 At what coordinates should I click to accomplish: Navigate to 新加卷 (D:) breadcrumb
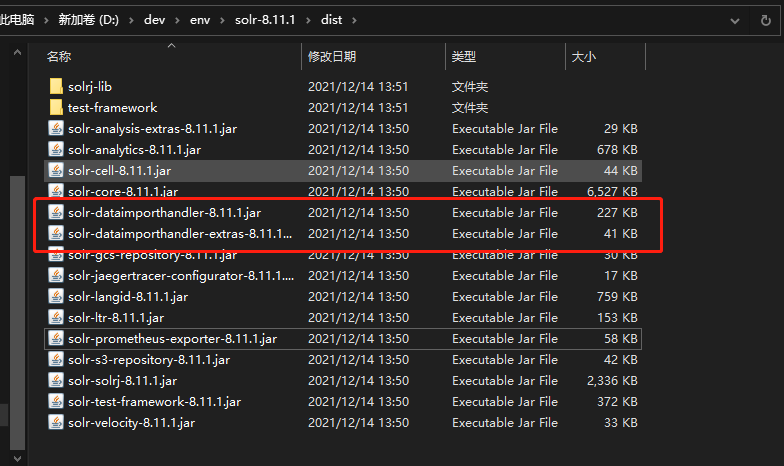pyautogui.click(x=88, y=20)
